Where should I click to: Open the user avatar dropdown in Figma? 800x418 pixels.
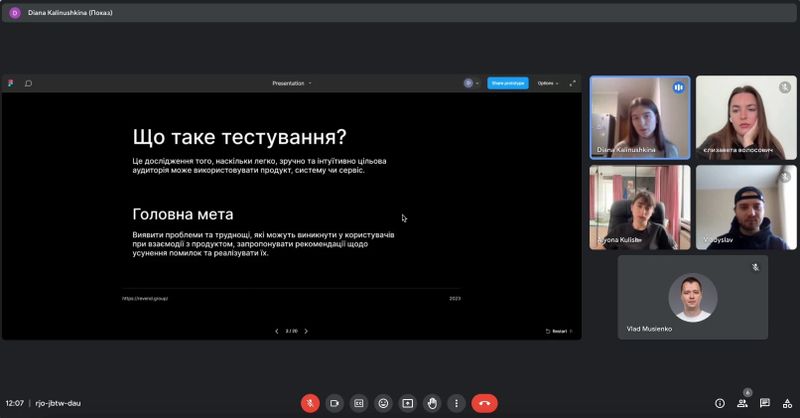coord(471,83)
